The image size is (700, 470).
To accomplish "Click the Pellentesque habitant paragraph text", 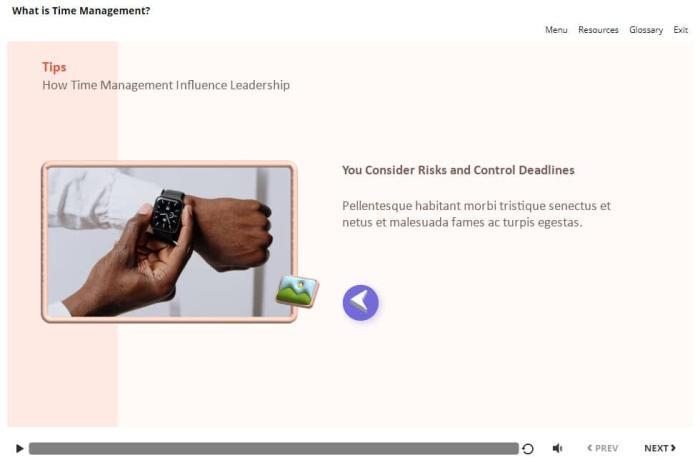I will coord(476,214).
